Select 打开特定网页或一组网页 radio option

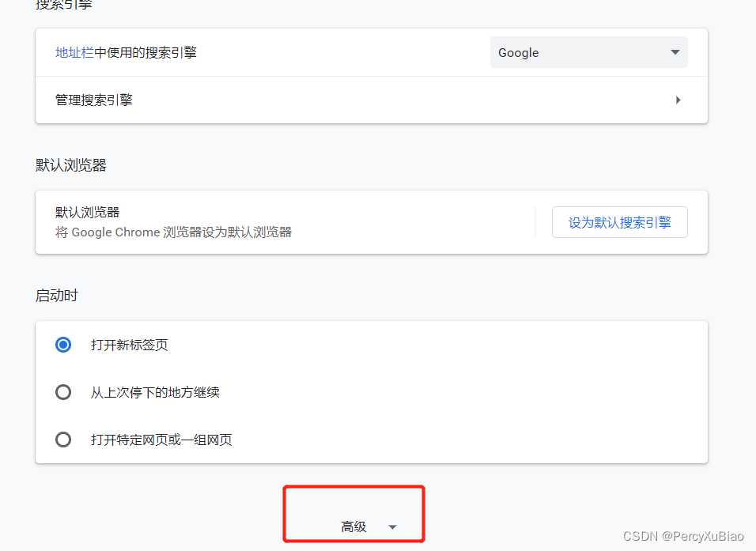(x=63, y=440)
